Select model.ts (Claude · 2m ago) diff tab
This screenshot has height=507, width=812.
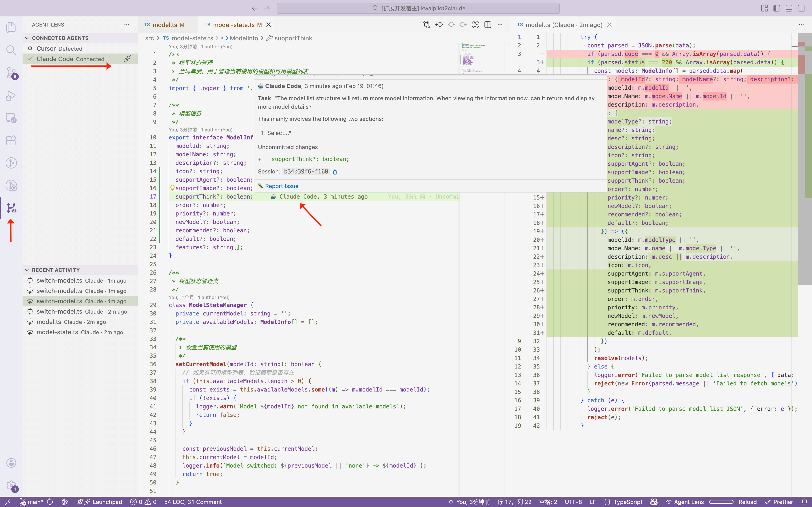pyautogui.click(x=564, y=25)
